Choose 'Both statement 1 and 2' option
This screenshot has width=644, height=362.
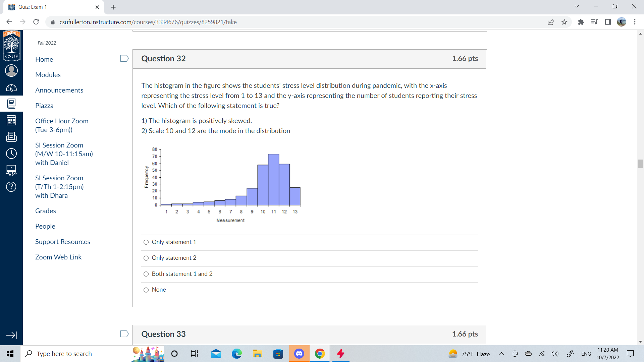(x=146, y=274)
